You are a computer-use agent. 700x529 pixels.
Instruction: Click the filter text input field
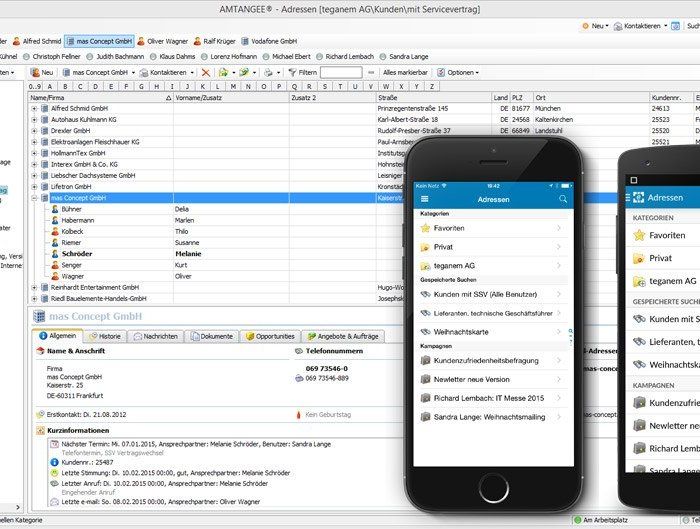pyautogui.click(x=341, y=73)
